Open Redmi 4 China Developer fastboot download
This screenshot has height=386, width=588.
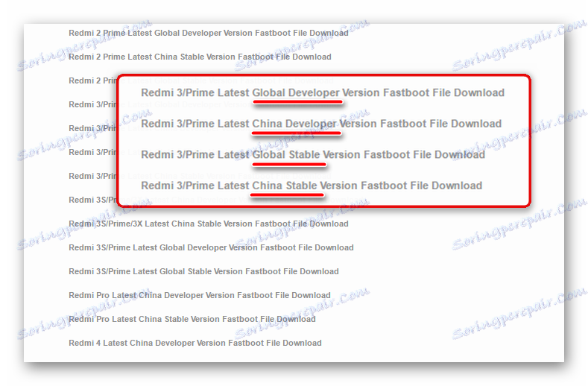195,343
